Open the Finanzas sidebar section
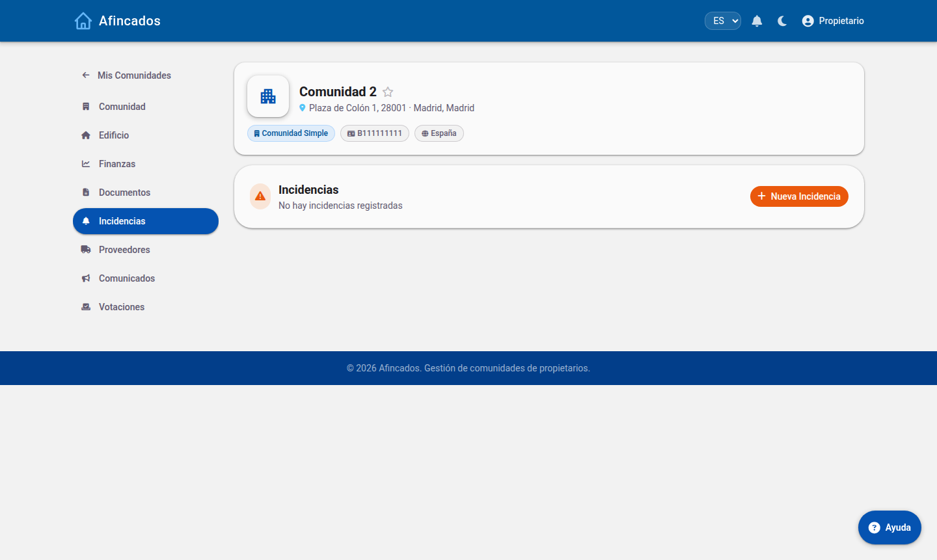This screenshot has width=937, height=560. click(146, 164)
